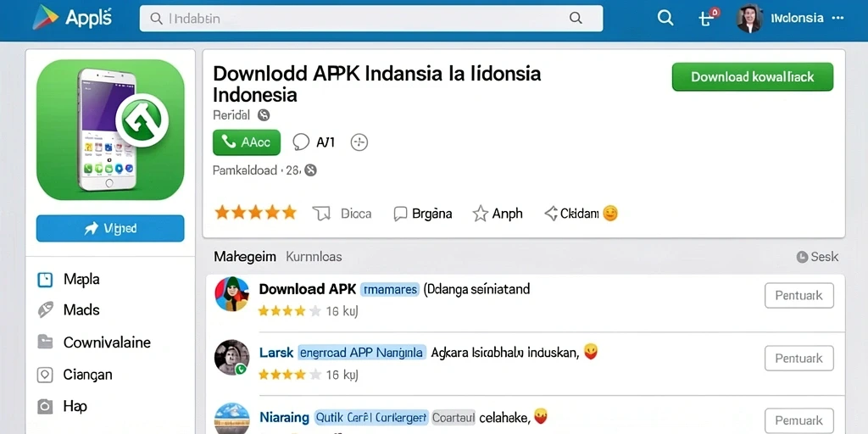Click the emoji at end of the Larsk review
This screenshot has width=868, height=434.
[591, 352]
